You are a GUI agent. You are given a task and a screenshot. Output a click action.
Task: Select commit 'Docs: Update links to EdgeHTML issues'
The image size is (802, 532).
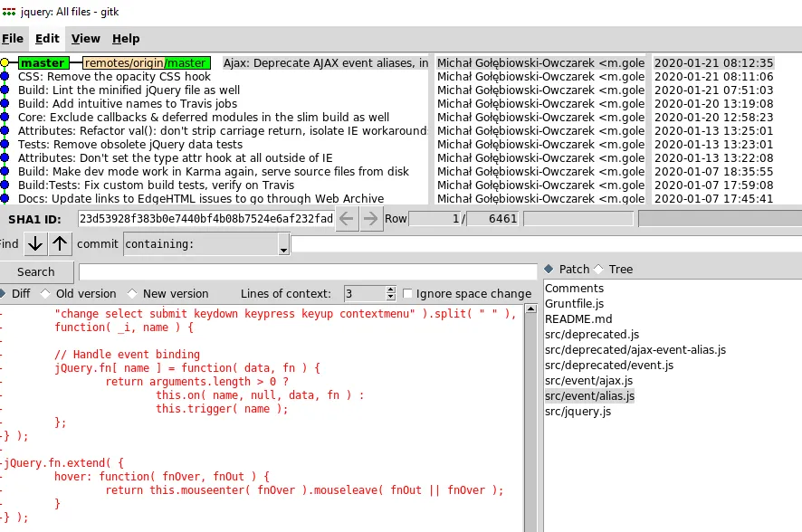point(201,198)
